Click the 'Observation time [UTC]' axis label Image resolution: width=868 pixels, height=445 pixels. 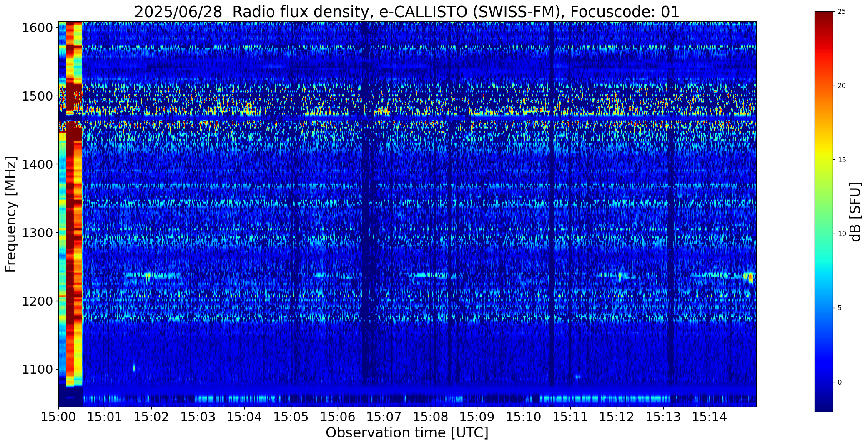tap(407, 432)
